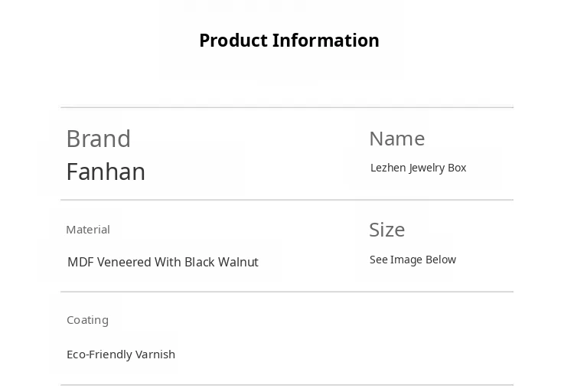Click the divider line below the Coating row

point(287,384)
